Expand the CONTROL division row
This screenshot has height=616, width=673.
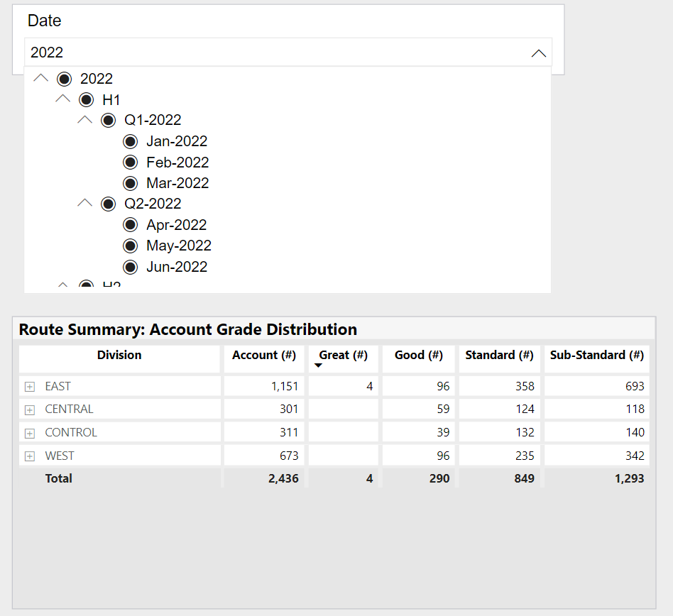[x=30, y=434]
